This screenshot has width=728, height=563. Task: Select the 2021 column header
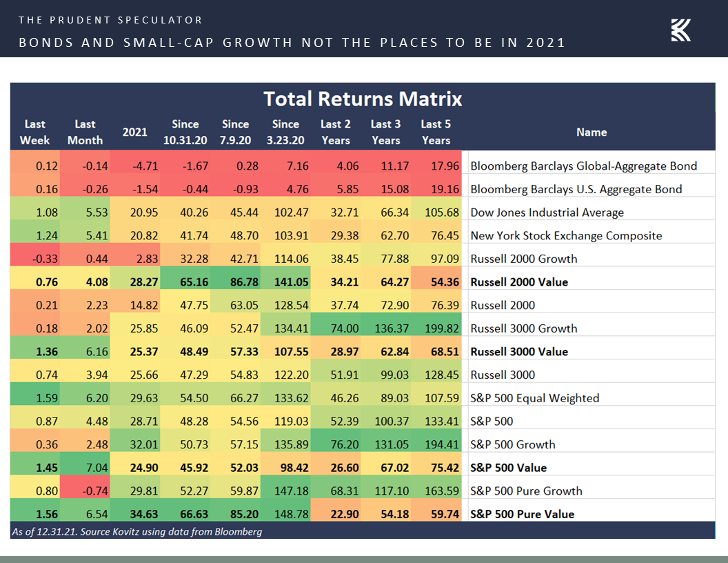[x=135, y=132]
